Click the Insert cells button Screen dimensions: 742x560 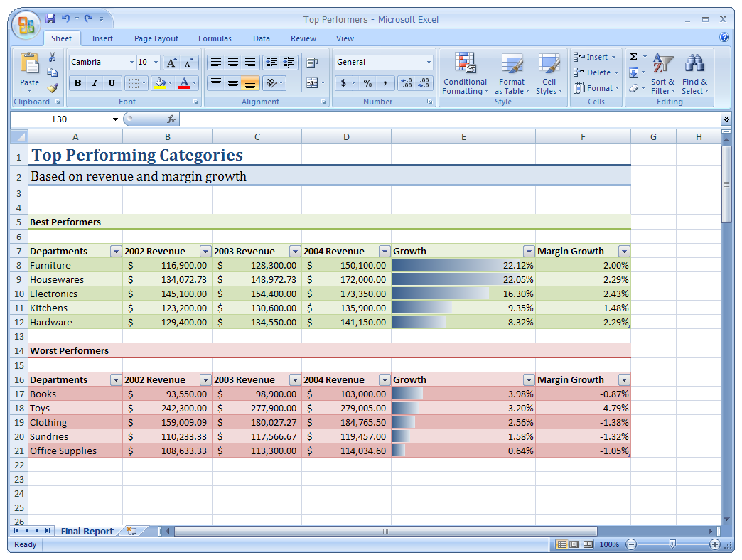click(595, 57)
